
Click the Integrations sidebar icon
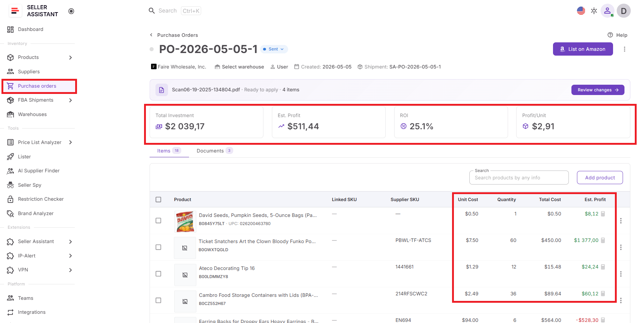tap(10, 312)
